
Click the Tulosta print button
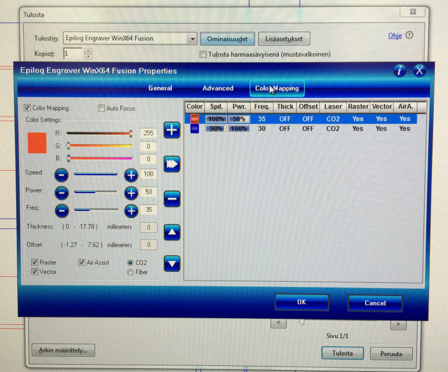(x=342, y=353)
